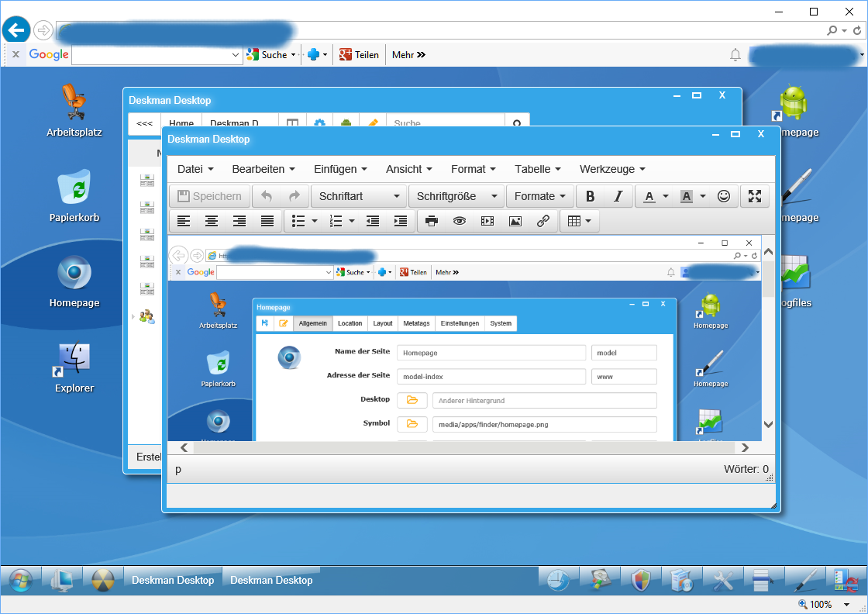Insert video with film icon
The width and height of the screenshot is (868, 614).
487,222
